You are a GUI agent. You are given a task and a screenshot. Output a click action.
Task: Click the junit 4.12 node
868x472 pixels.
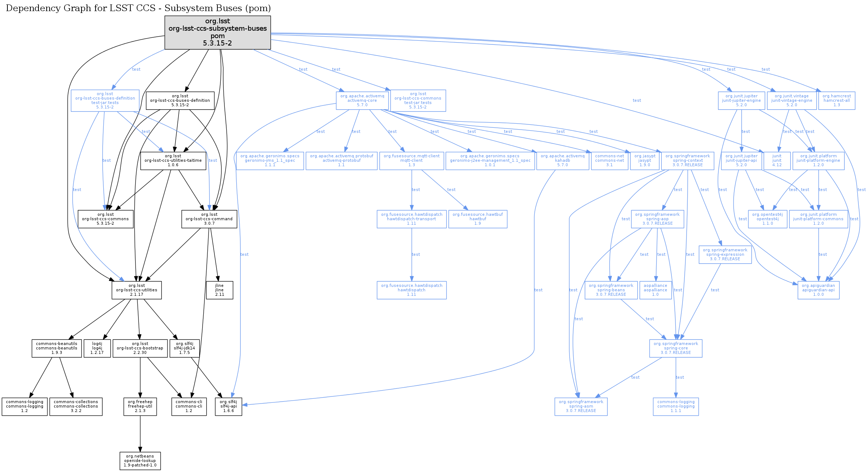pyautogui.click(x=777, y=161)
